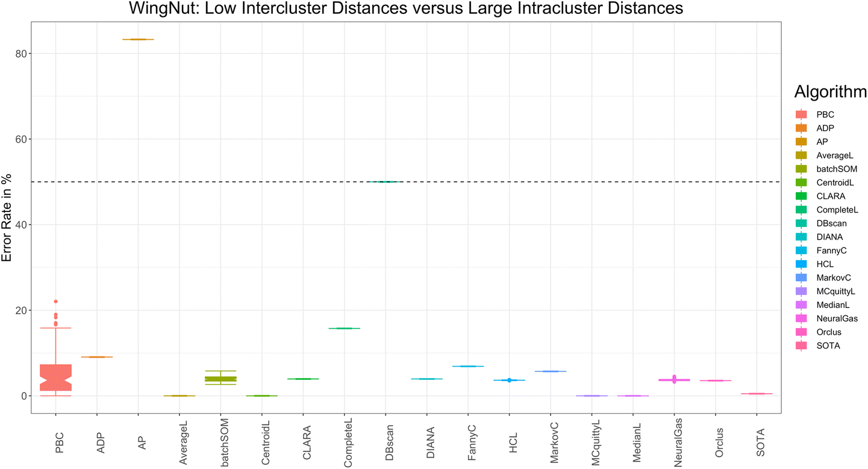Click the ADP legend color swatch
This screenshot has height=469, width=868.
click(802, 128)
